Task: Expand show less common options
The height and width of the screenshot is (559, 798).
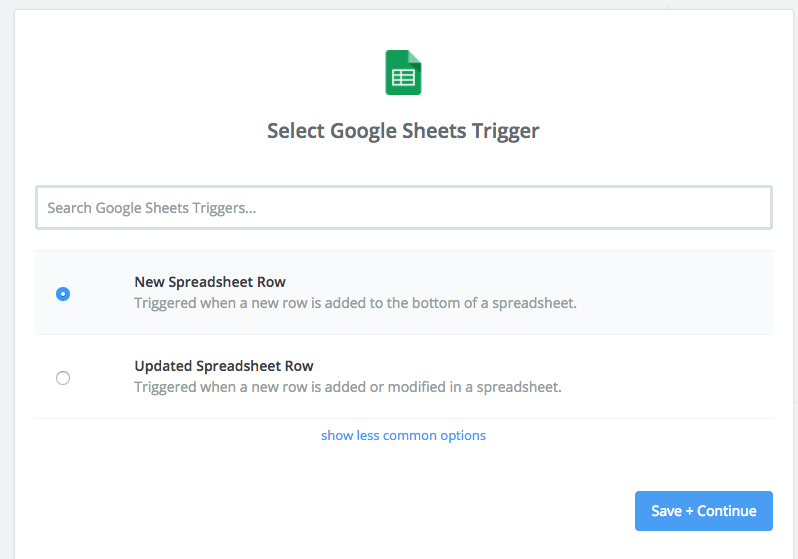Action: [403, 435]
